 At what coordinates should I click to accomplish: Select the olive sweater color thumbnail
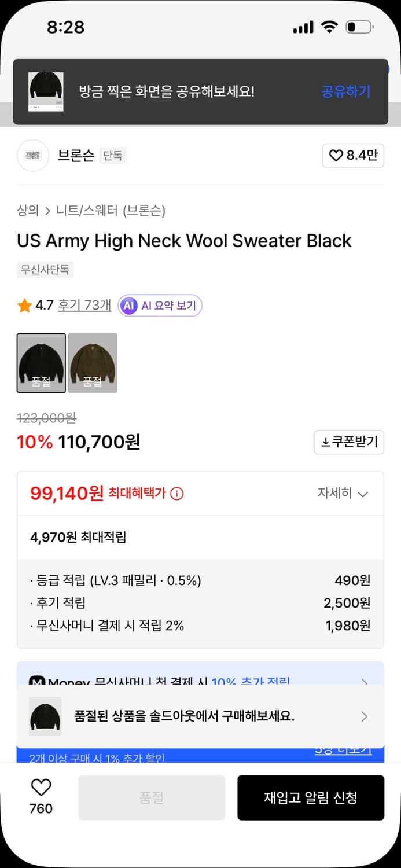pos(93,363)
